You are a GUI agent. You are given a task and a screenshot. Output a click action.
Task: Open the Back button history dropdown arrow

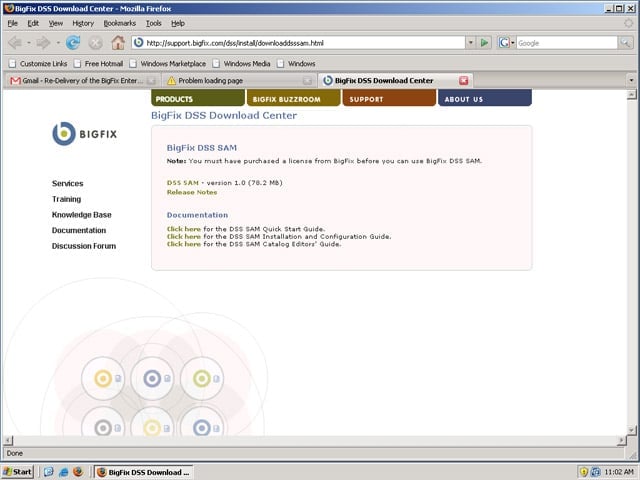click(29, 42)
